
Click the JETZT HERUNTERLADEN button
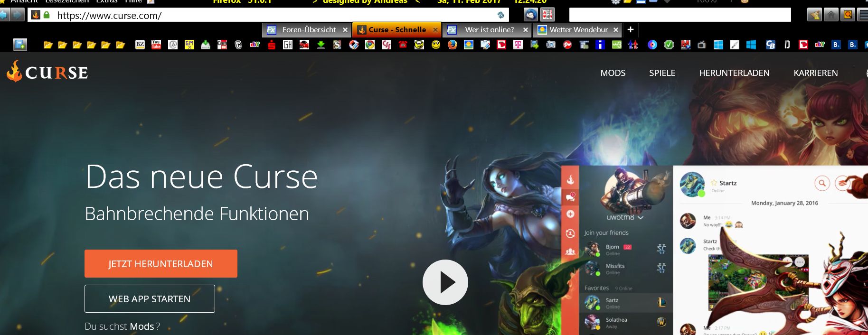(161, 264)
